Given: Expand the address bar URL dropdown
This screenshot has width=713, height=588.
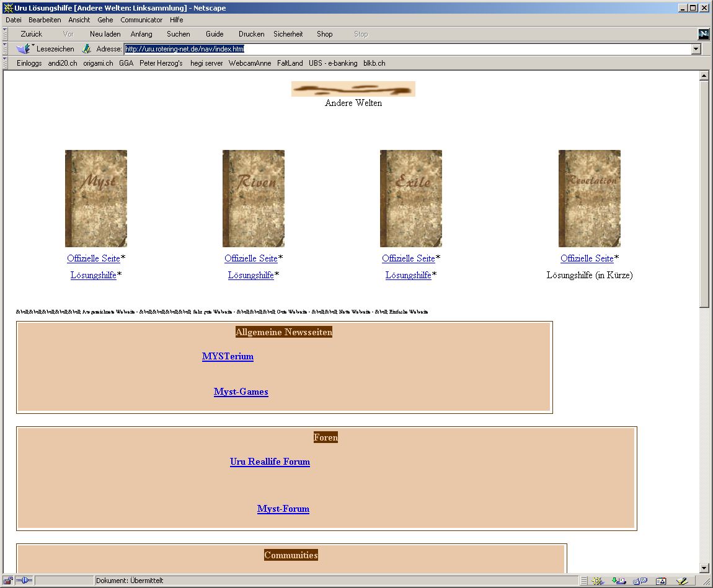Looking at the screenshot, I should point(696,49).
